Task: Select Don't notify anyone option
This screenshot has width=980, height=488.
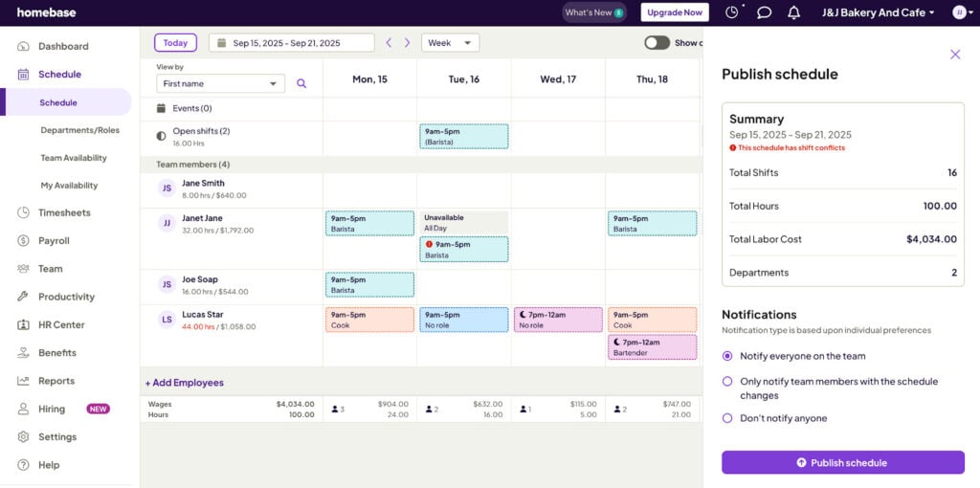Action: 727,419
